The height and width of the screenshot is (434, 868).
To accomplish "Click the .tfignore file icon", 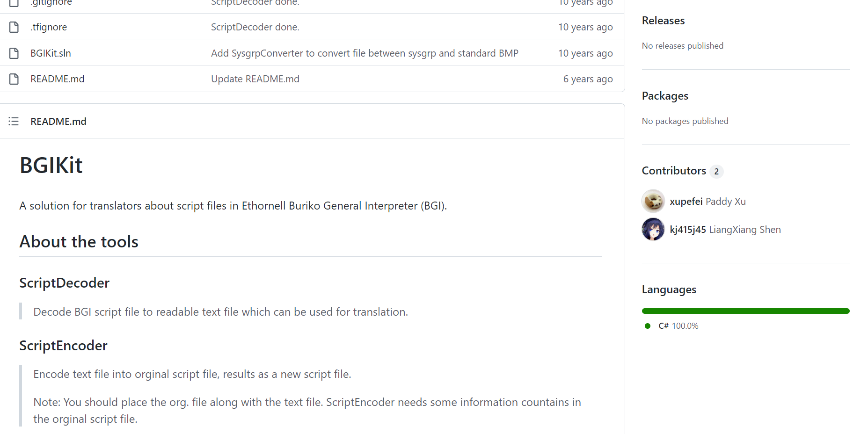I will pos(14,27).
